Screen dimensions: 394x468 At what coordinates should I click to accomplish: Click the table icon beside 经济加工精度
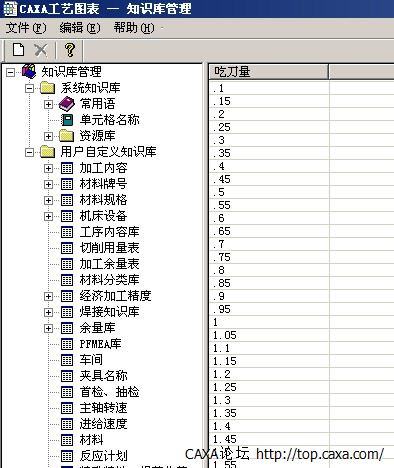67,296
